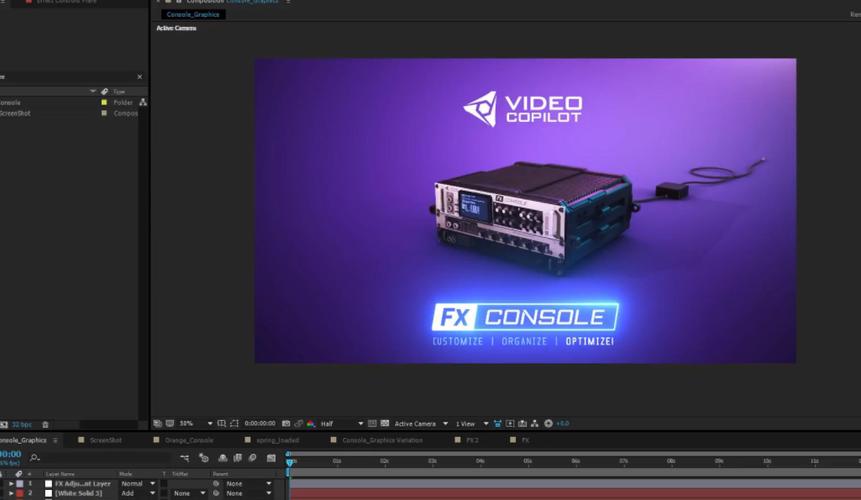Screen dimensions: 861x500
Task: Close the Project panel with X
Action: (x=139, y=77)
